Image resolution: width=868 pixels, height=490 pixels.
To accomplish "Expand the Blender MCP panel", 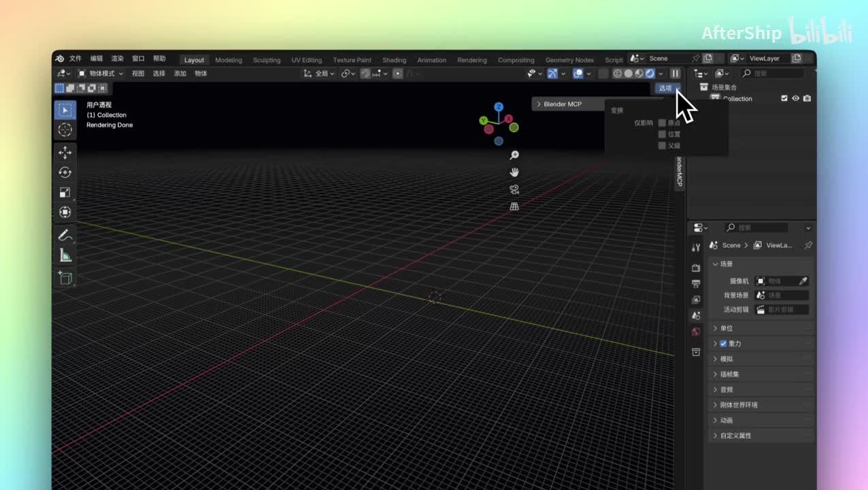I will [539, 104].
